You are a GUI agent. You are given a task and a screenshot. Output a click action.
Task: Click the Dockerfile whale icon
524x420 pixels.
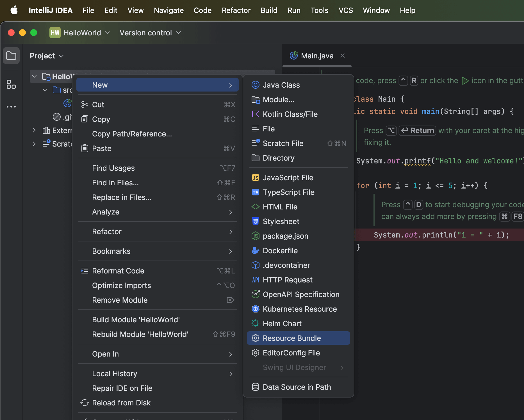pyautogui.click(x=255, y=250)
